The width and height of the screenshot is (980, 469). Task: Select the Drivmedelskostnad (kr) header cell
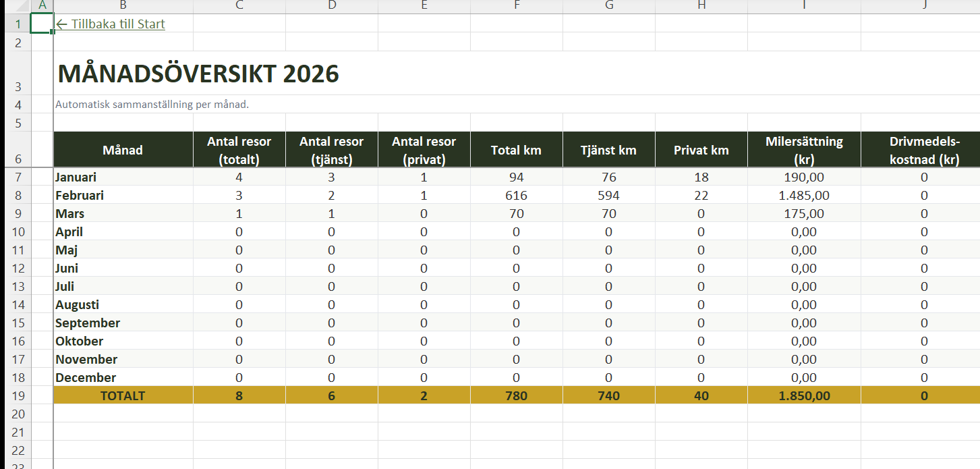(x=923, y=150)
